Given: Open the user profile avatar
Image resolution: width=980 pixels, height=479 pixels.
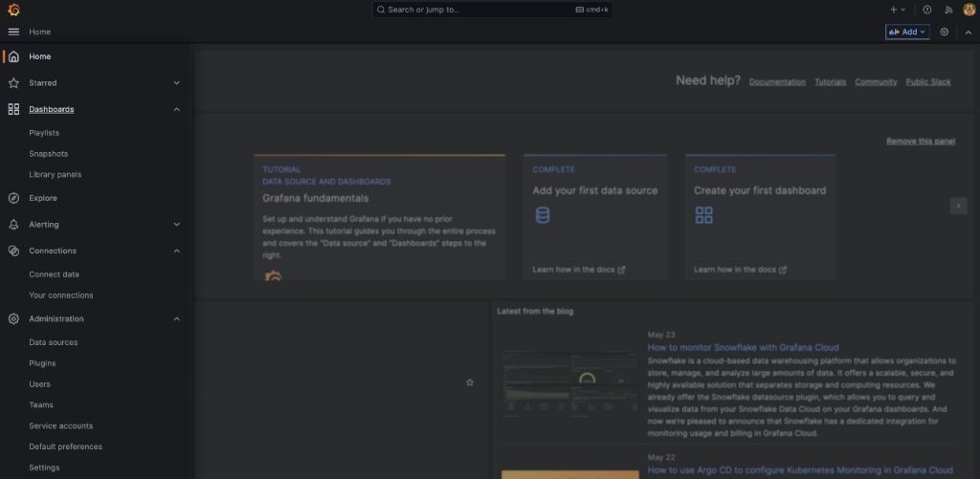Looking at the screenshot, I should tap(969, 10).
